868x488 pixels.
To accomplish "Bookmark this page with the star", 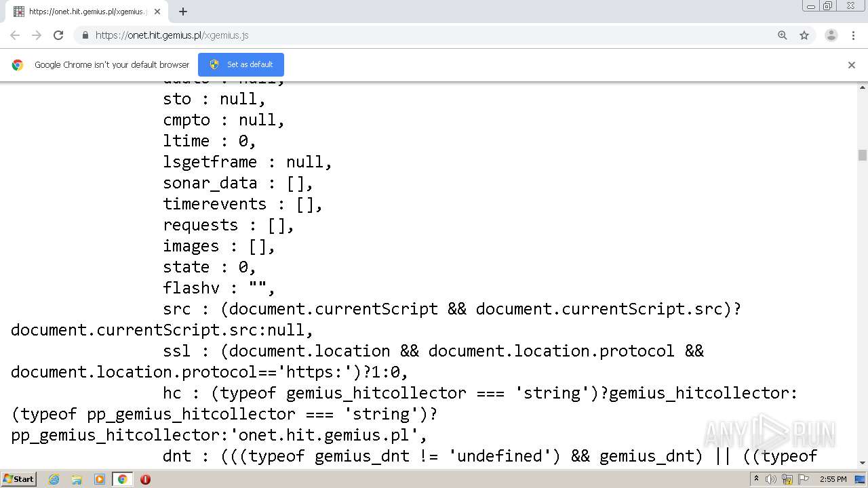I will (804, 35).
